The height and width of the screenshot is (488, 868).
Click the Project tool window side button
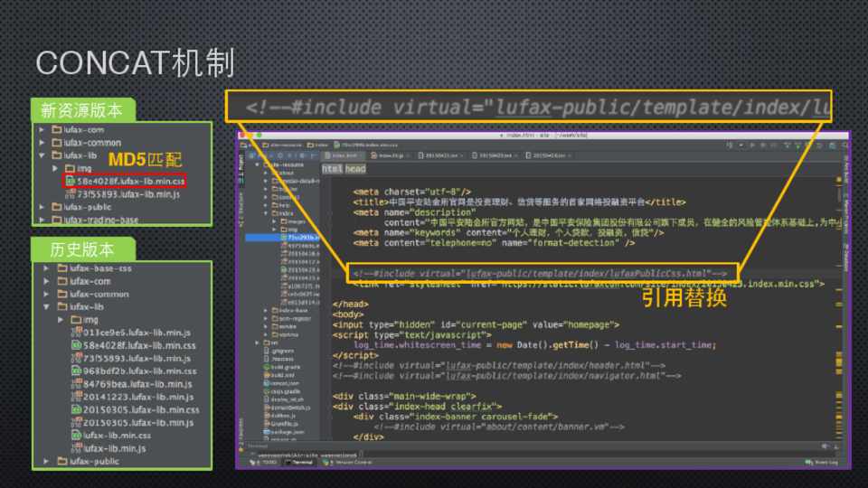(241, 163)
